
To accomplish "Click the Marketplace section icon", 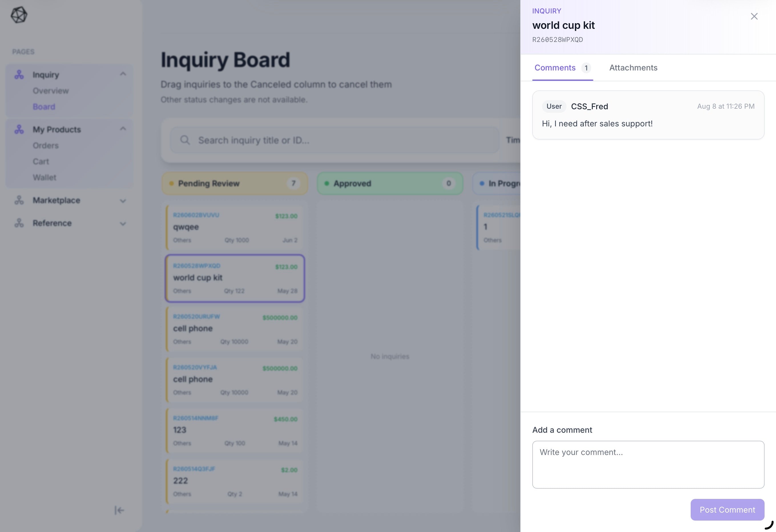I will (19, 200).
